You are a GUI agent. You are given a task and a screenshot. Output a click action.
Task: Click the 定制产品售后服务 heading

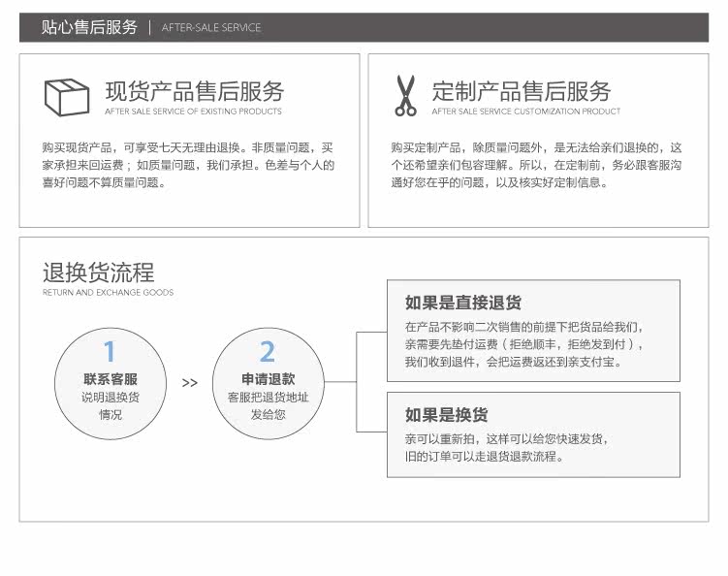pos(522,91)
